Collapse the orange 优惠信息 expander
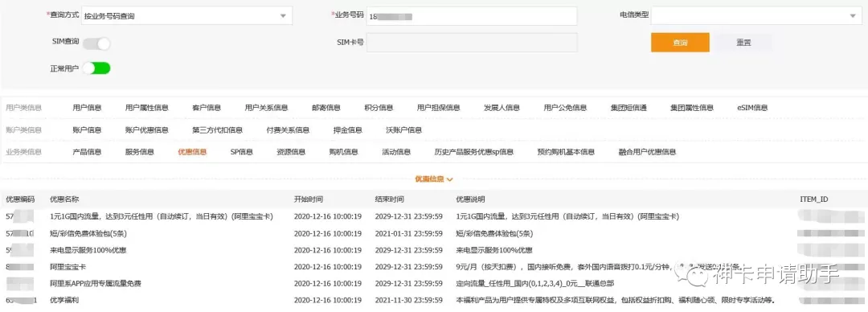Screen dimensions: 868x312 (x=434, y=179)
